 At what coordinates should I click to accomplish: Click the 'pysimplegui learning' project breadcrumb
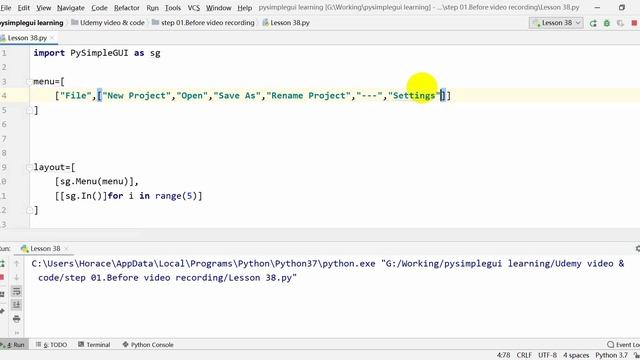(32, 22)
